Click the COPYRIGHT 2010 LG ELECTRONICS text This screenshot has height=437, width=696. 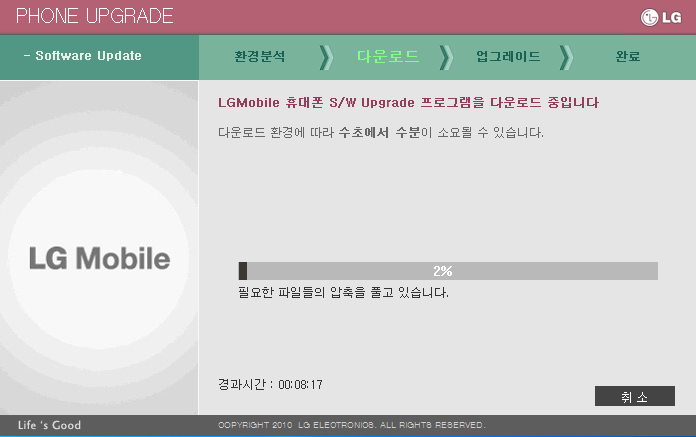[x=352, y=425]
